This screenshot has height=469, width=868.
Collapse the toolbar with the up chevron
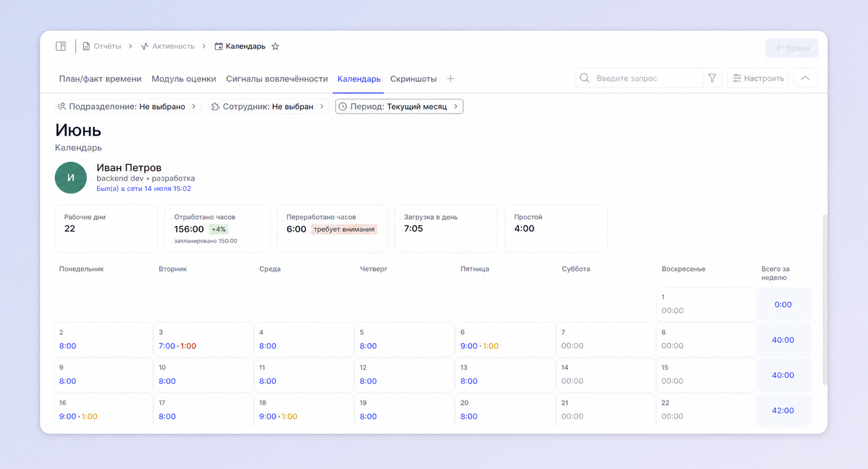(805, 78)
